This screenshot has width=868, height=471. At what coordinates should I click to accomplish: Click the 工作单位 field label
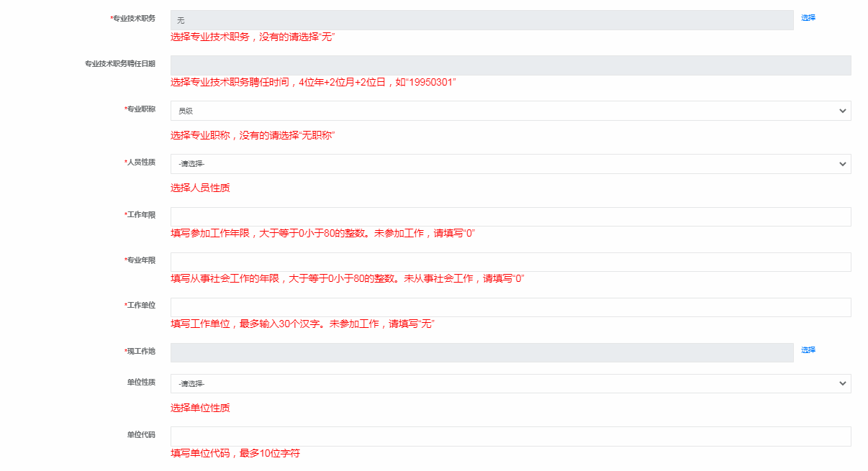point(141,306)
